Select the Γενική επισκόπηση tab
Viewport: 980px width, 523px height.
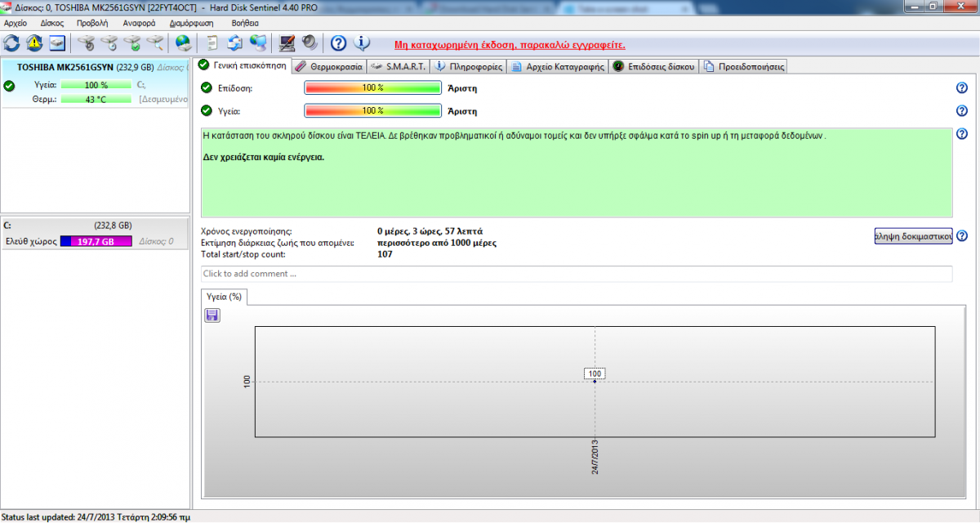[243, 65]
